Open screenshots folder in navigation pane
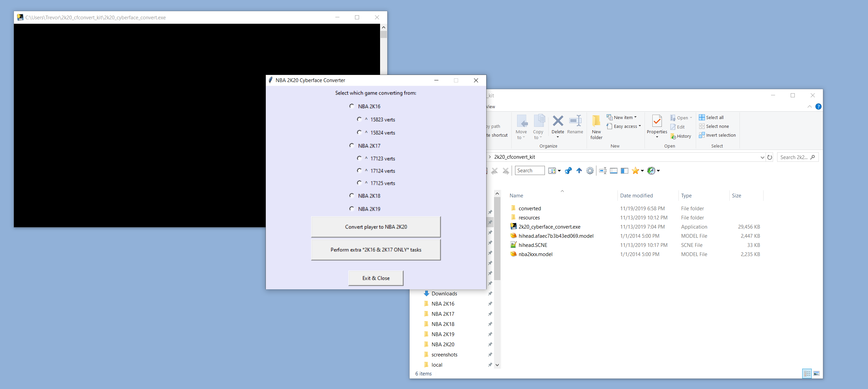 click(x=444, y=354)
